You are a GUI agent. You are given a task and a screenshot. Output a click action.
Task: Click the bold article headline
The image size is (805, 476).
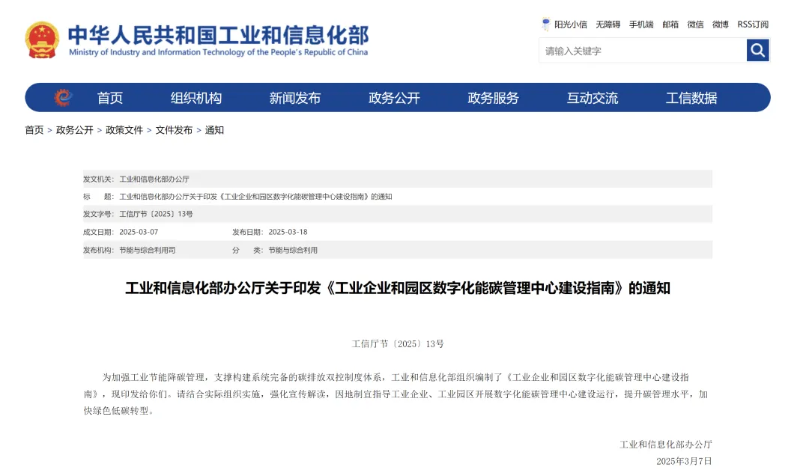(x=398, y=288)
